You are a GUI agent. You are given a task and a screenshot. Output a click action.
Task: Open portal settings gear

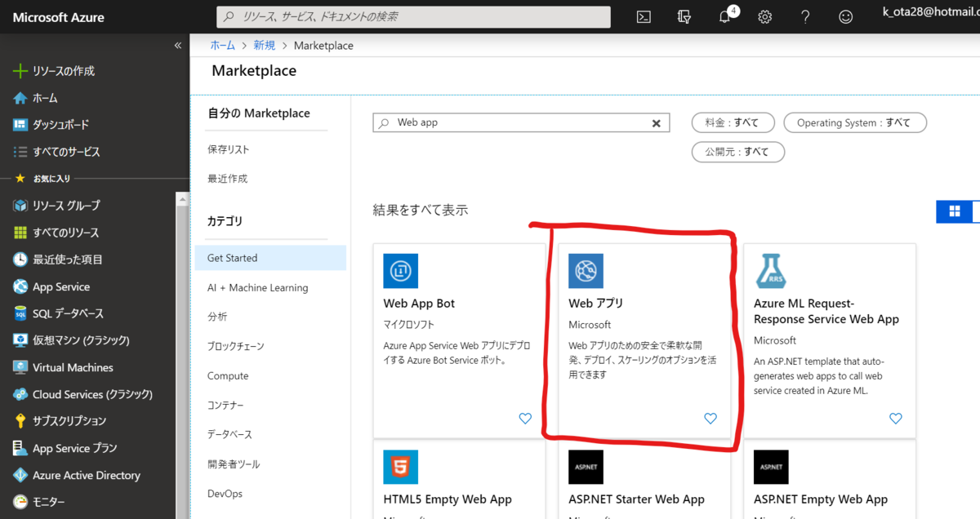(765, 16)
